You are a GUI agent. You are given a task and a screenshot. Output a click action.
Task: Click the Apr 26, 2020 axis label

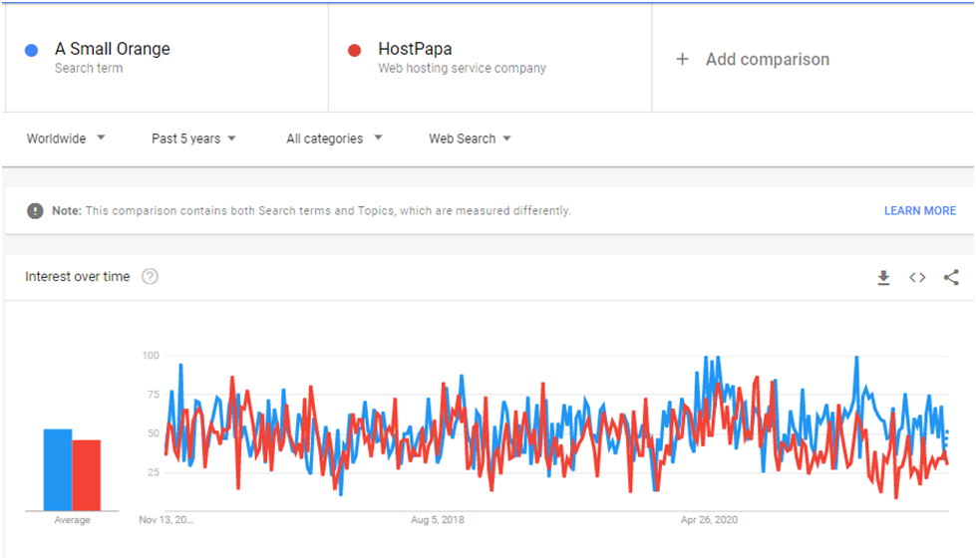pos(709,519)
